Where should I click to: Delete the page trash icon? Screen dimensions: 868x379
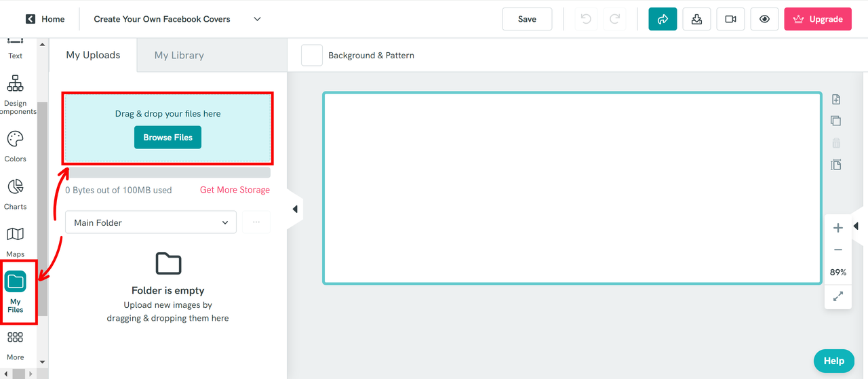point(836,143)
